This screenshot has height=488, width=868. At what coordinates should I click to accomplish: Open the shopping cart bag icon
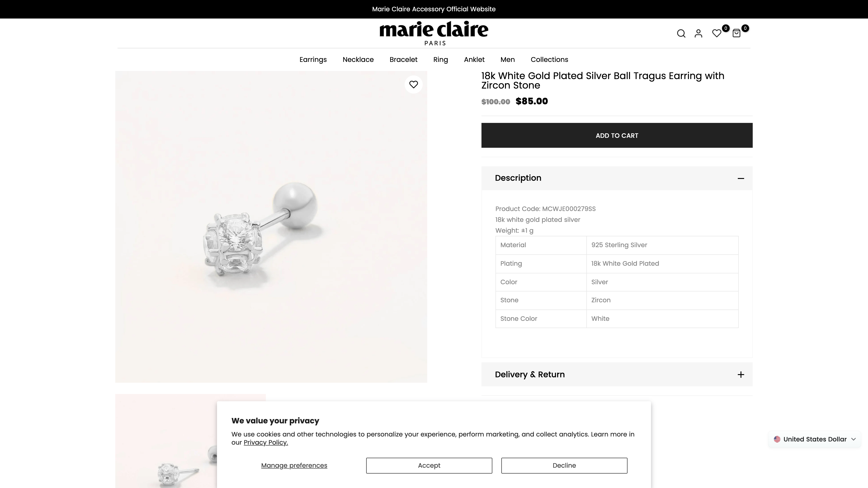[x=737, y=33]
